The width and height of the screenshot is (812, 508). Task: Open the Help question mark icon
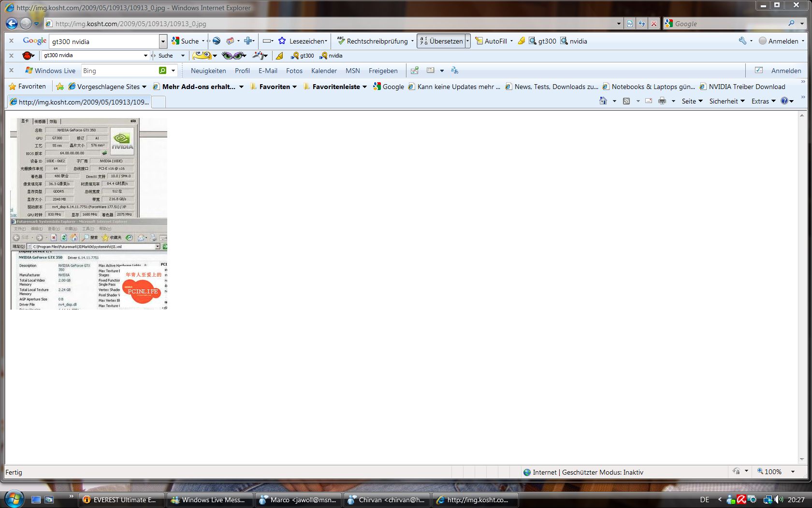[x=784, y=101]
